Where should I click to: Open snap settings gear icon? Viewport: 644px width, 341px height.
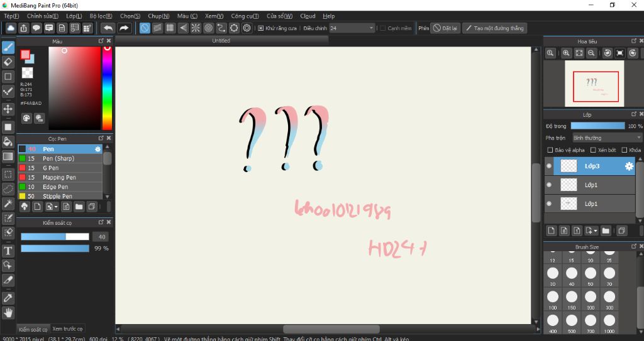247,28
